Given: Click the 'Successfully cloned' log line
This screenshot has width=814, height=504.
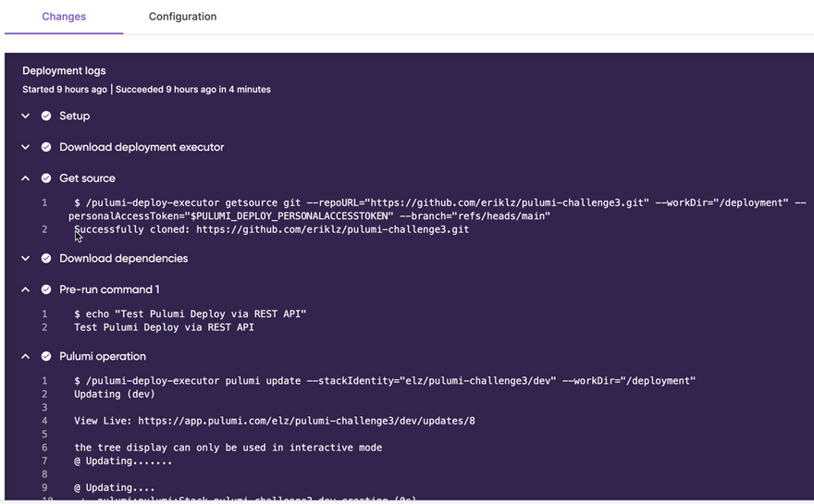Looking at the screenshot, I should click(272, 229).
